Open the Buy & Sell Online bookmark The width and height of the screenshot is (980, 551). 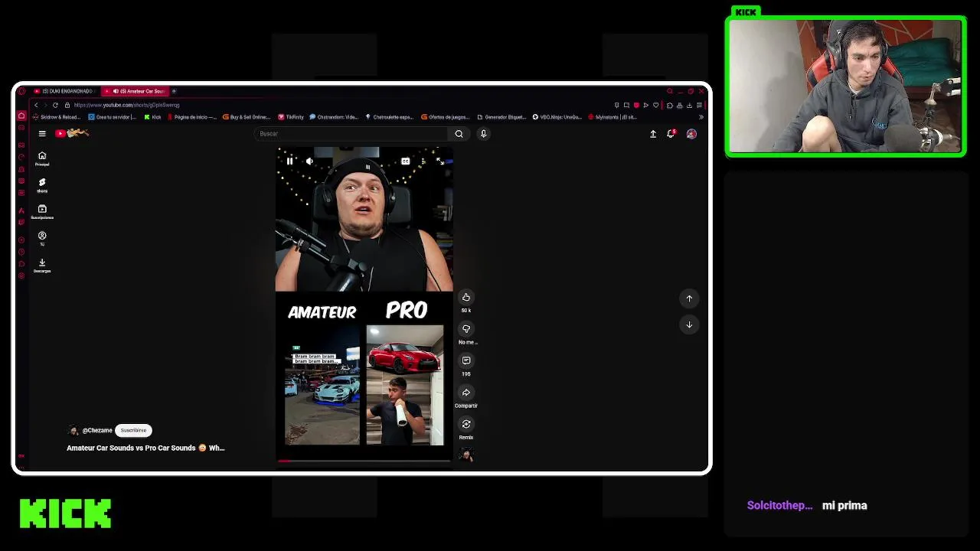point(247,117)
